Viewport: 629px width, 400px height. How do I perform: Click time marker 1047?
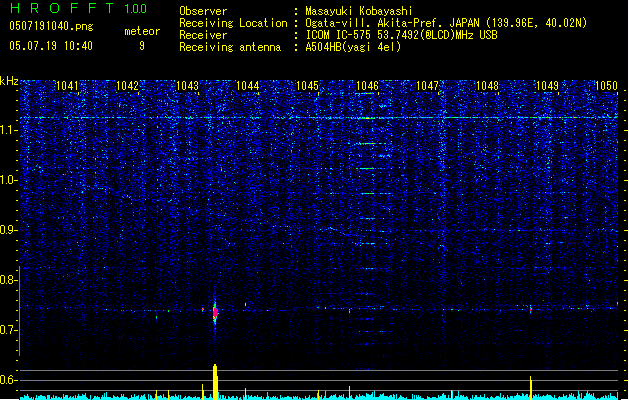(x=428, y=86)
